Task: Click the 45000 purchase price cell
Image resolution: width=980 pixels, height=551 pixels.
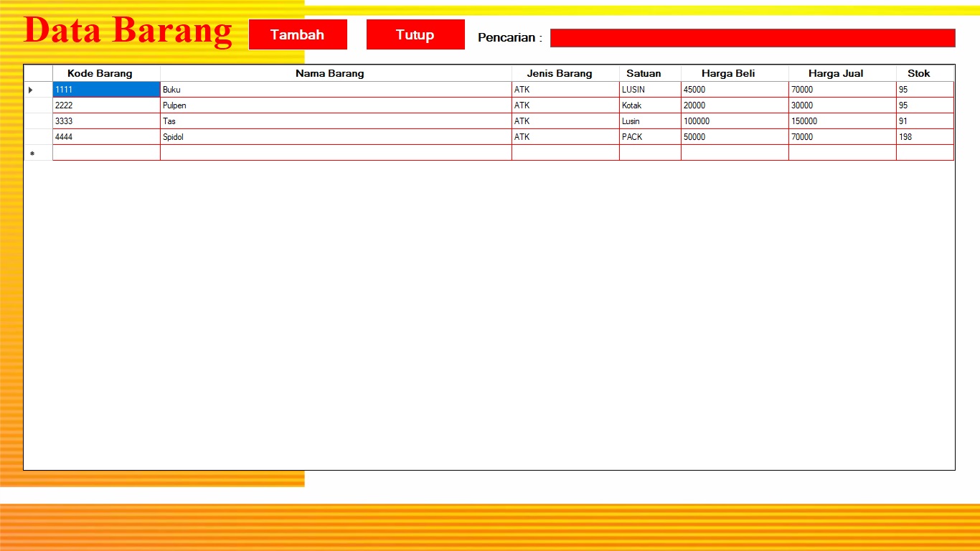Action: [x=735, y=90]
